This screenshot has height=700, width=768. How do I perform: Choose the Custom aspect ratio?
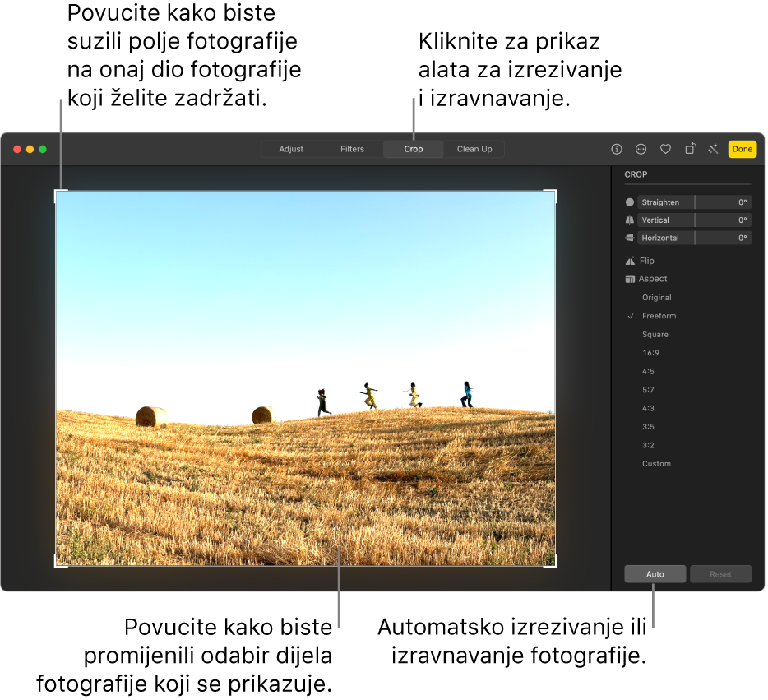pos(656,464)
